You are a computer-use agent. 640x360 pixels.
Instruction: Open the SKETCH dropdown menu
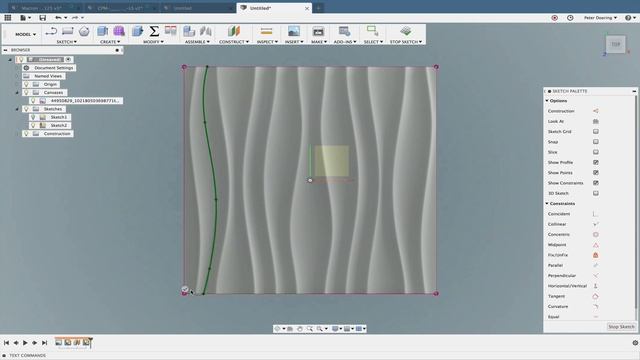[67, 42]
